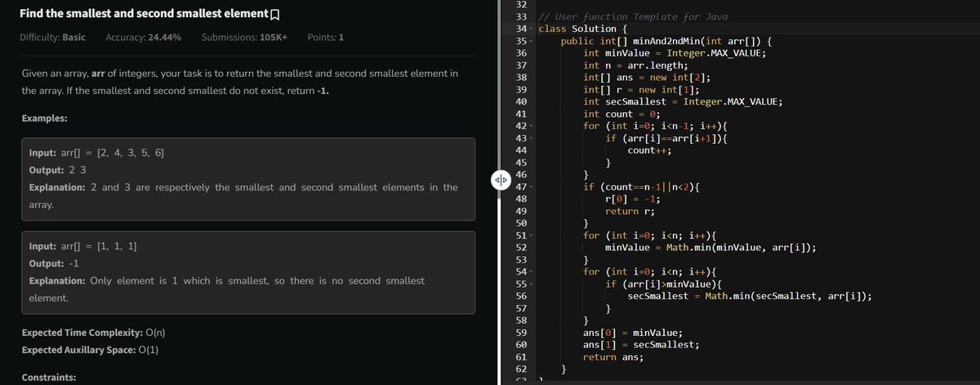
Task: Click the 'Output: -1' line
Action: pyautogui.click(x=54, y=264)
